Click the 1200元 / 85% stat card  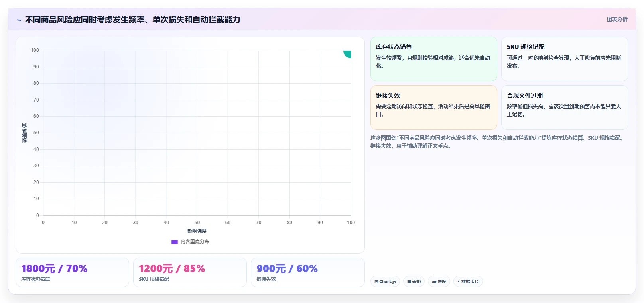190,272
